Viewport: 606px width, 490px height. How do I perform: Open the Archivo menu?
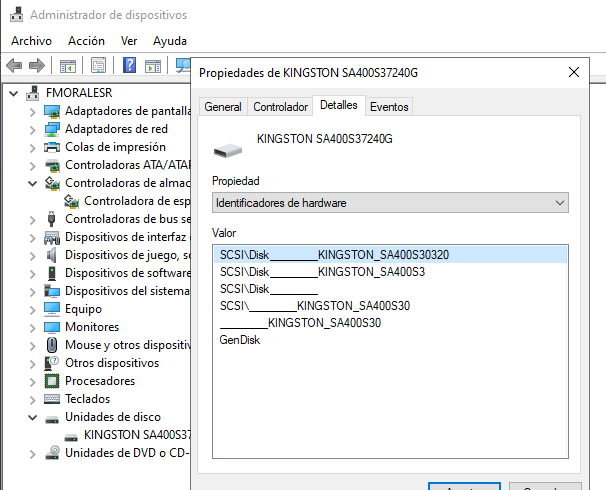[31, 41]
